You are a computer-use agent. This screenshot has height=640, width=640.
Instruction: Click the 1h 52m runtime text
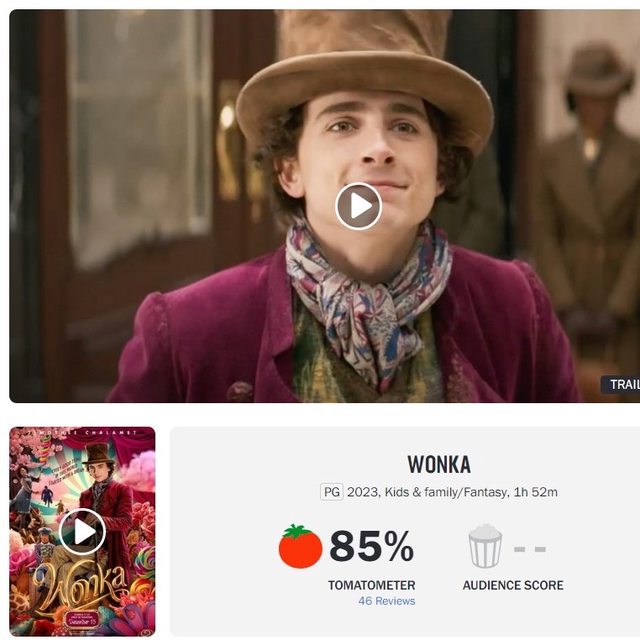(535, 492)
